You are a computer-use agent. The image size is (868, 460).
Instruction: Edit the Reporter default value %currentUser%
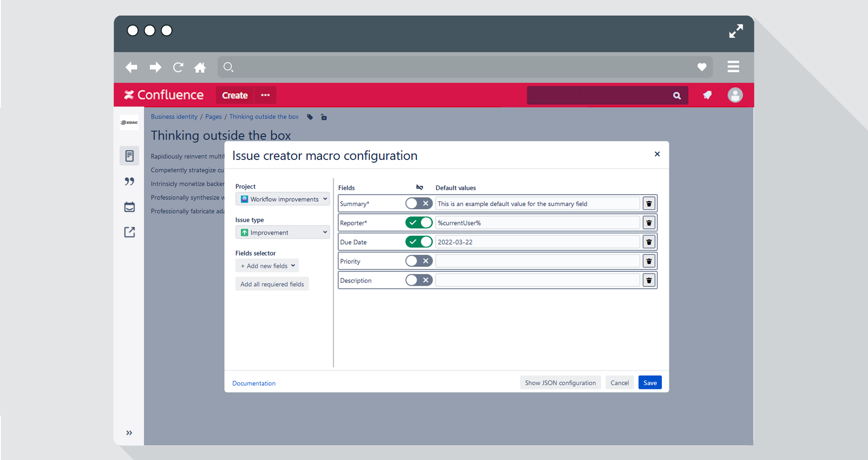[538, 223]
